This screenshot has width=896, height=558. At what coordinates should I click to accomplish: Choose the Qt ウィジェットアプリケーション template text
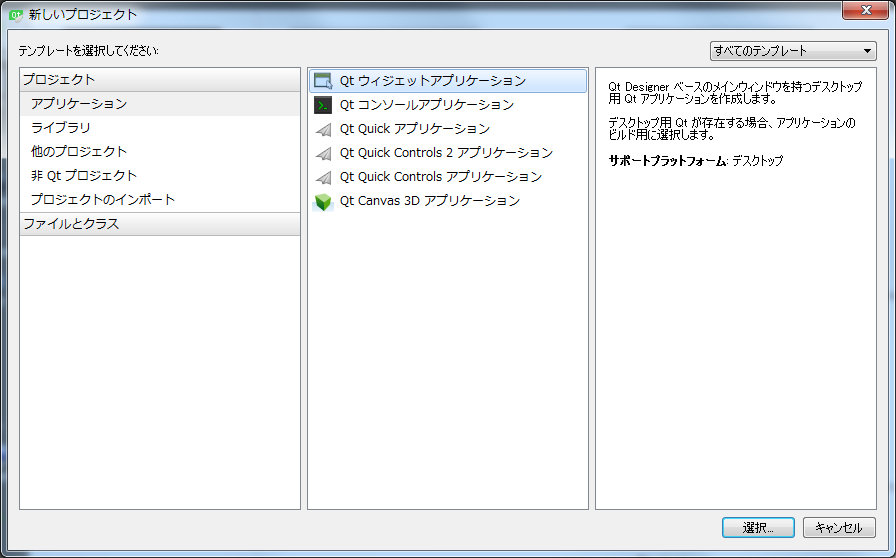433,81
